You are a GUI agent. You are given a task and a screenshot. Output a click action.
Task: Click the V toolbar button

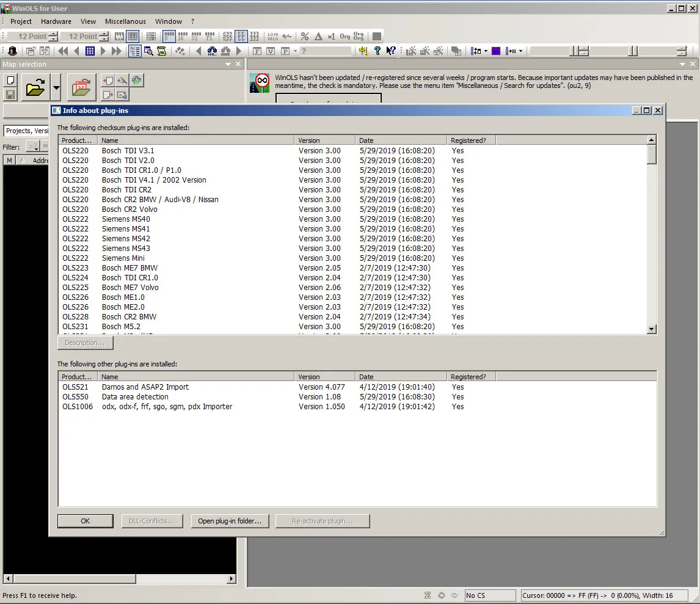coord(271,51)
